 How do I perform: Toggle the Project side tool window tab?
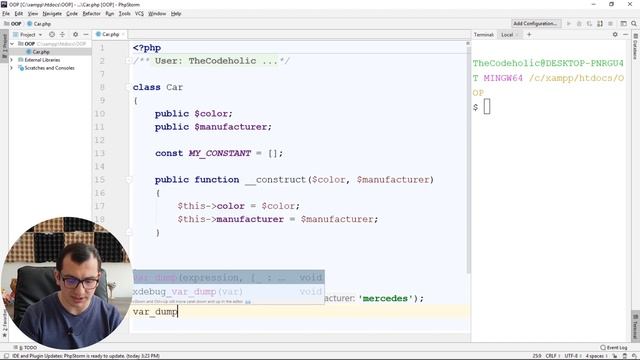[4, 45]
